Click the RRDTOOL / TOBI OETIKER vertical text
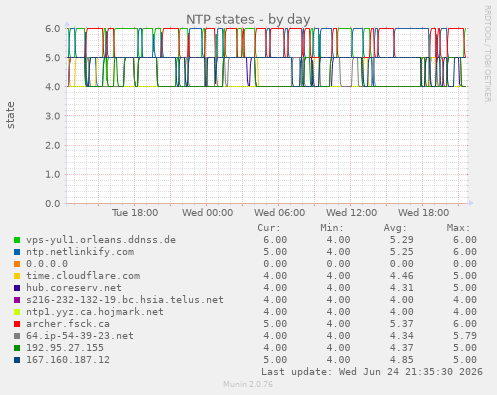This screenshot has width=497, height=395. 487,53
